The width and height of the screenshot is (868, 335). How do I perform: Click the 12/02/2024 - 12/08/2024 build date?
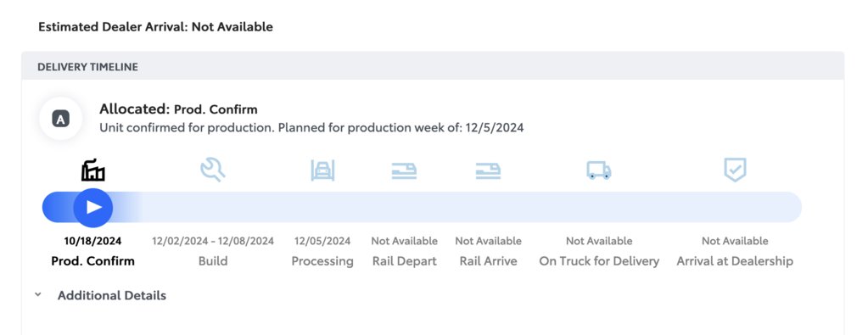coord(213,241)
